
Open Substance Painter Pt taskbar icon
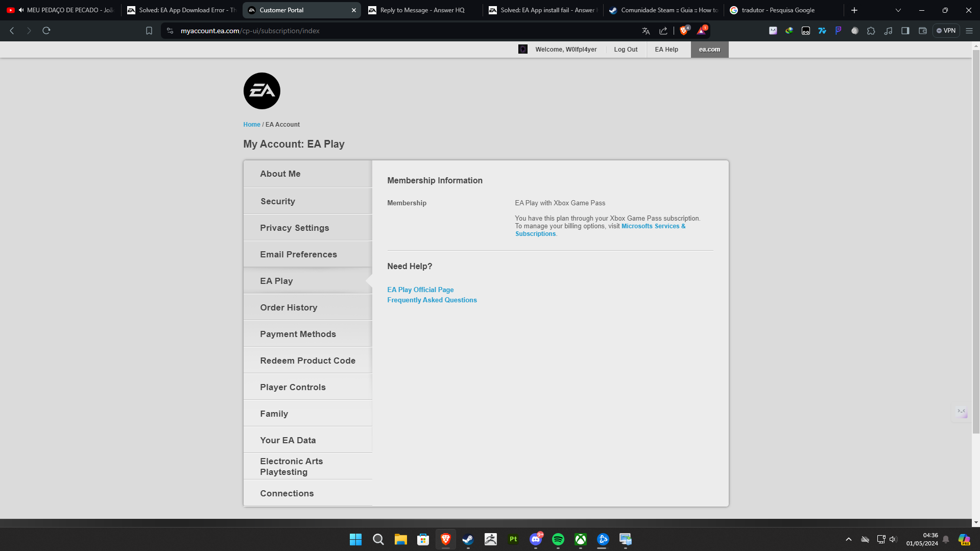(513, 539)
